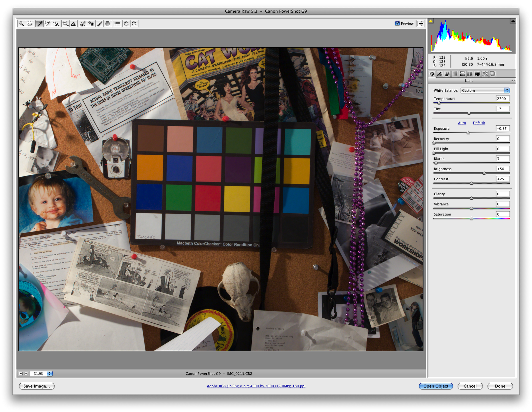Click the Save Image button

pos(37,386)
